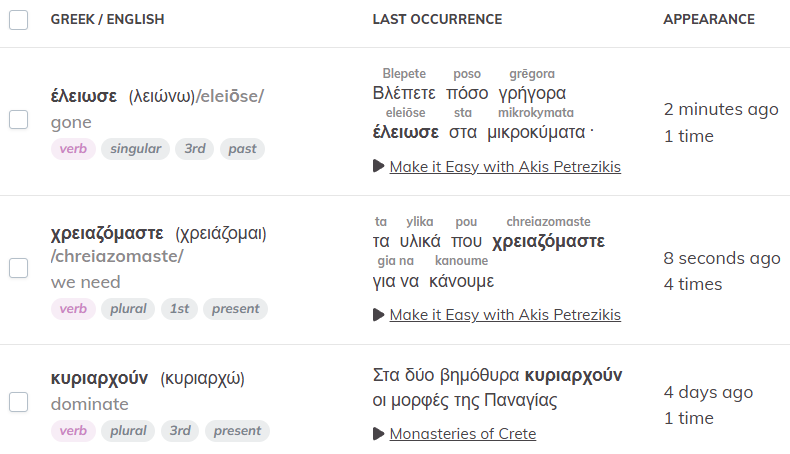This screenshot has height=454, width=790.
Task: Select the past tense tag
Action: [x=242, y=149]
